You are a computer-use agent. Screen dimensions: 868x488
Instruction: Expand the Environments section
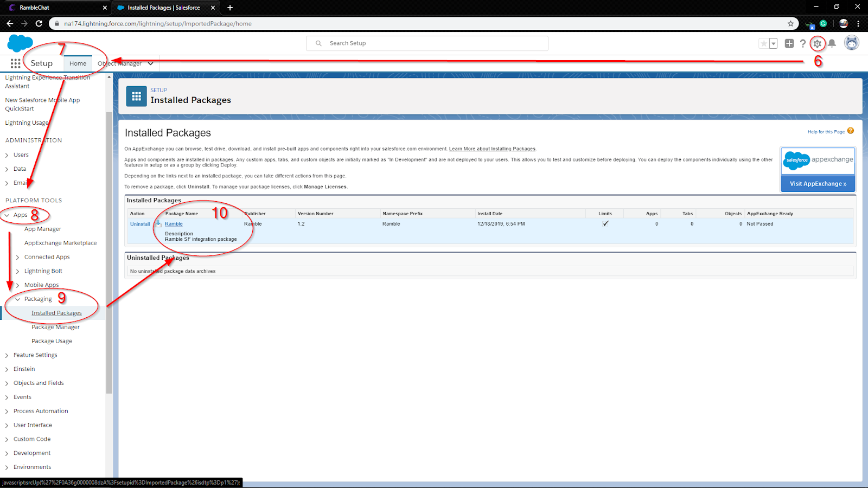pos(7,467)
